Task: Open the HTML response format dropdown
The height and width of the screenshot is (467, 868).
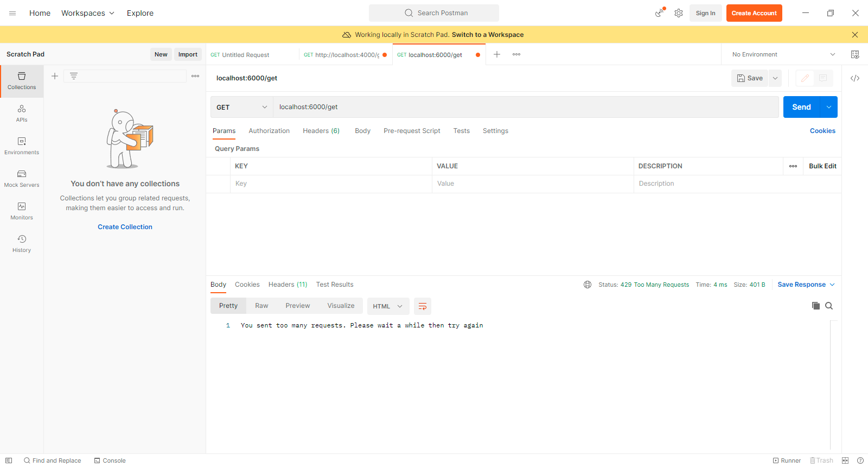Action: (388, 306)
